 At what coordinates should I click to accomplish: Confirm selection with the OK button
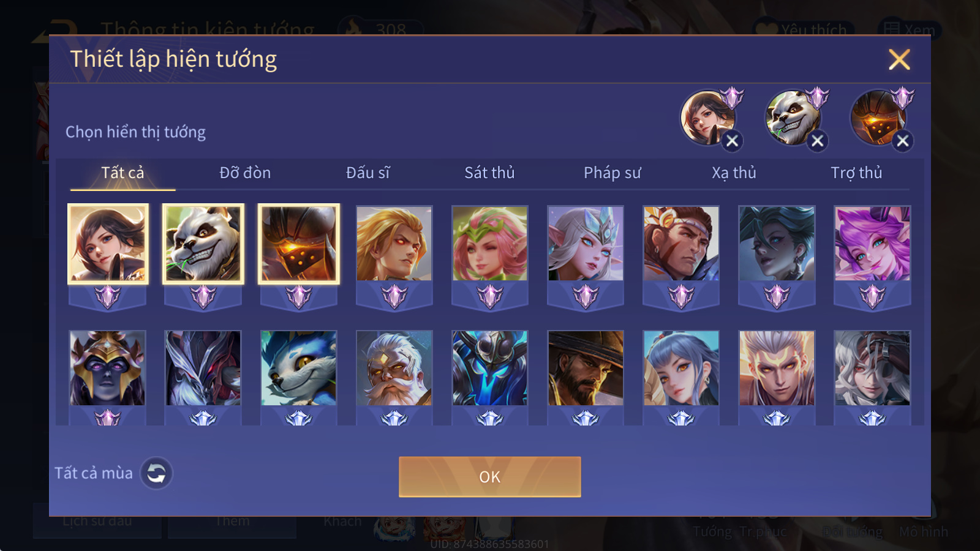pos(490,477)
